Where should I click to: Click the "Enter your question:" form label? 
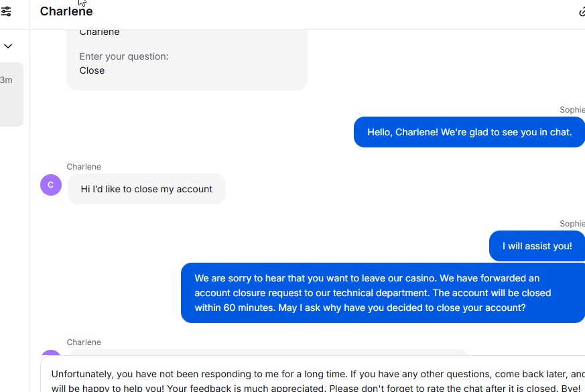pos(124,56)
